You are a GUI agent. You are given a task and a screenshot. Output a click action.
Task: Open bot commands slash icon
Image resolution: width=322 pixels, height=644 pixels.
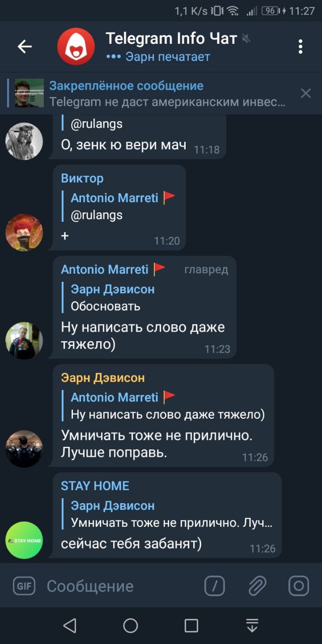click(215, 586)
